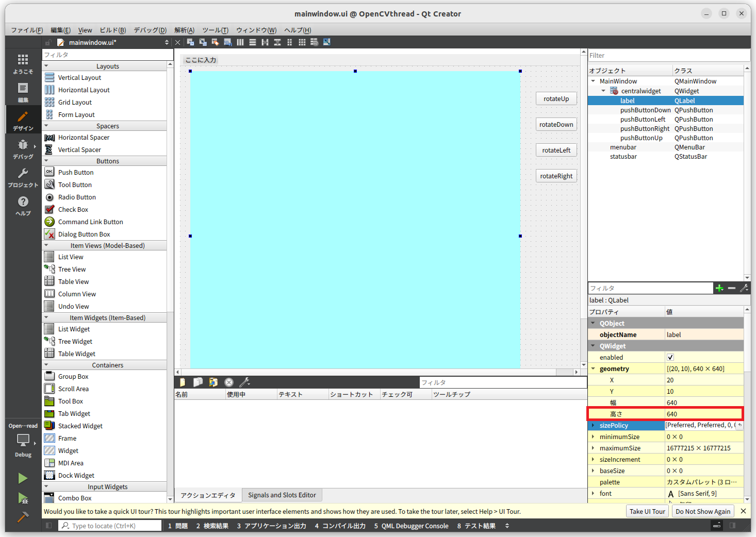Open the View menu
Image resolution: width=756 pixels, height=537 pixels.
coord(85,30)
